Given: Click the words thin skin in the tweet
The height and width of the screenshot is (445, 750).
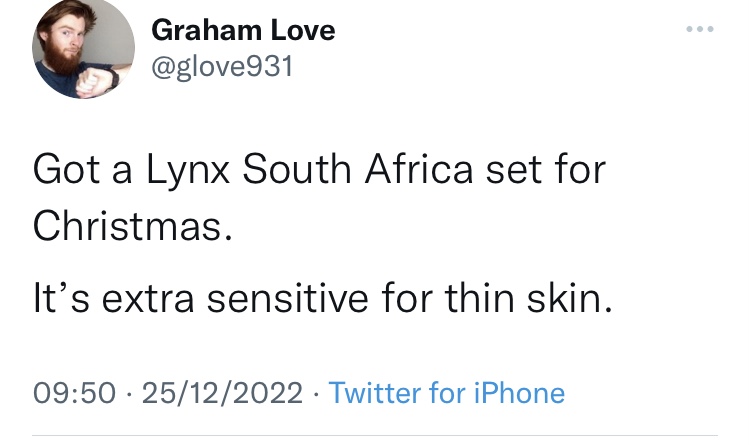Looking at the screenshot, I should point(529,298).
